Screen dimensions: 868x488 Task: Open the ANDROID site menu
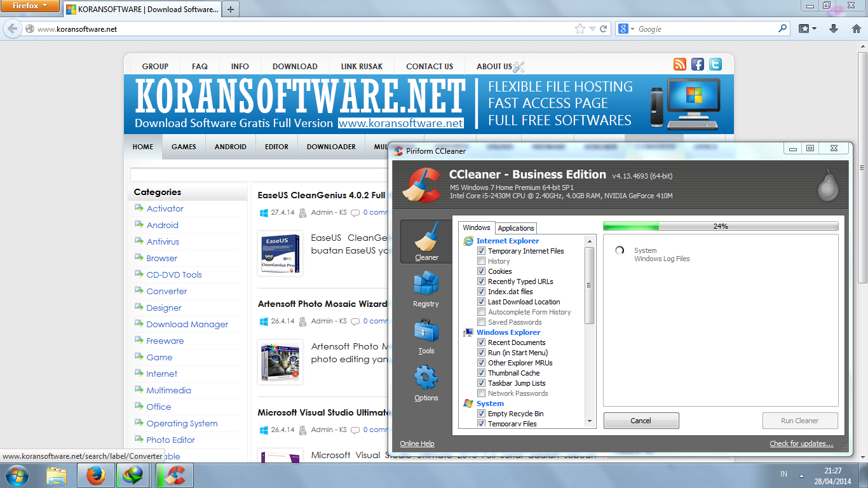[x=230, y=147]
